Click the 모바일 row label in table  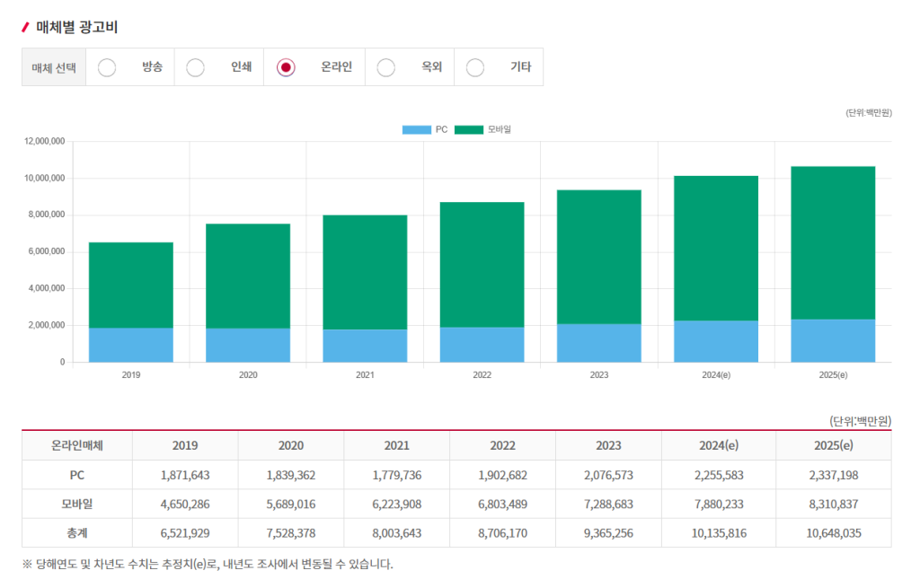[x=77, y=505]
